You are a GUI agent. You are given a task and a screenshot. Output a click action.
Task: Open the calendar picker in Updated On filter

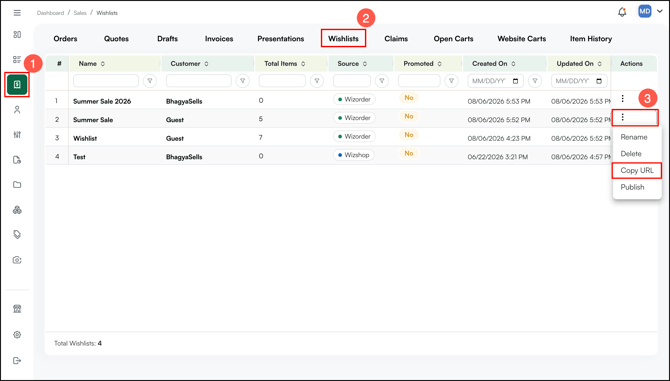pyautogui.click(x=599, y=81)
